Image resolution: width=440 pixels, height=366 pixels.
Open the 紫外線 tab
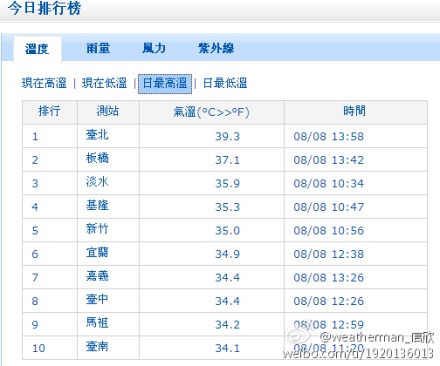pyautogui.click(x=216, y=48)
